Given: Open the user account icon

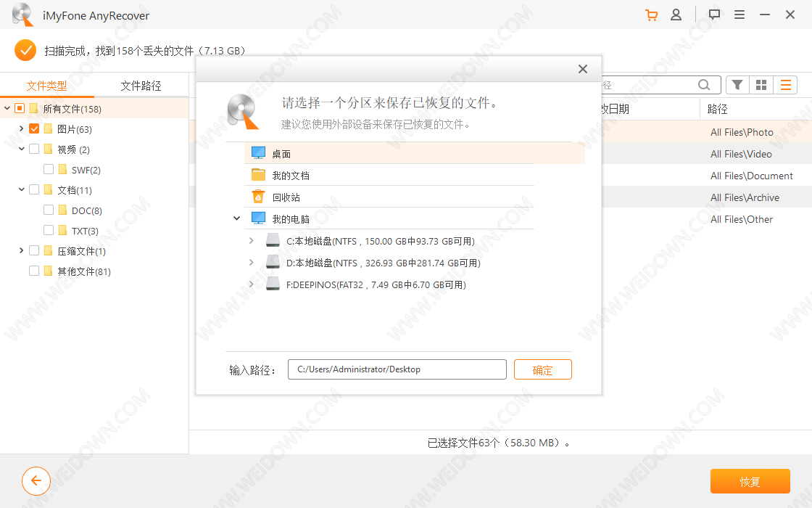Looking at the screenshot, I should [676, 15].
